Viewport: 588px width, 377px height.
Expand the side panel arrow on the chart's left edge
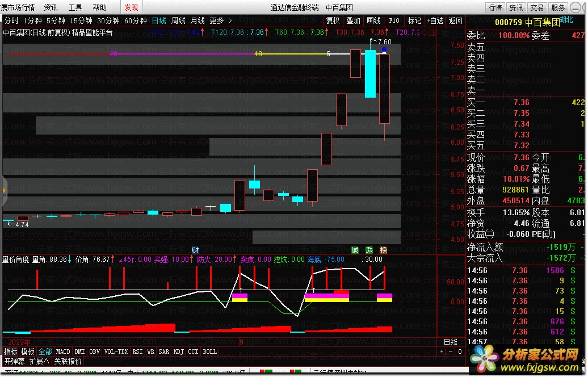(x=4, y=191)
